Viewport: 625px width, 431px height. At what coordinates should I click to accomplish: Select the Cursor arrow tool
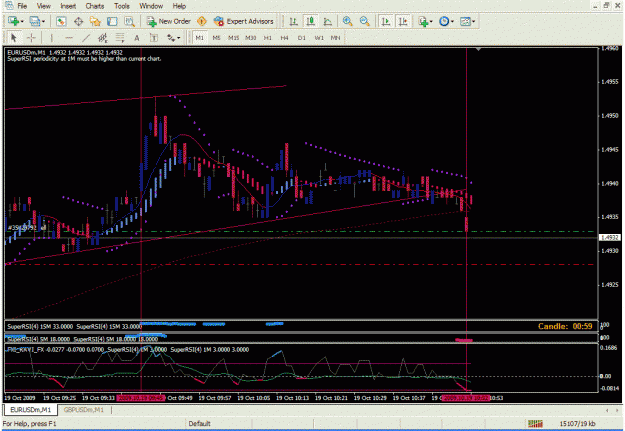pyautogui.click(x=14, y=38)
